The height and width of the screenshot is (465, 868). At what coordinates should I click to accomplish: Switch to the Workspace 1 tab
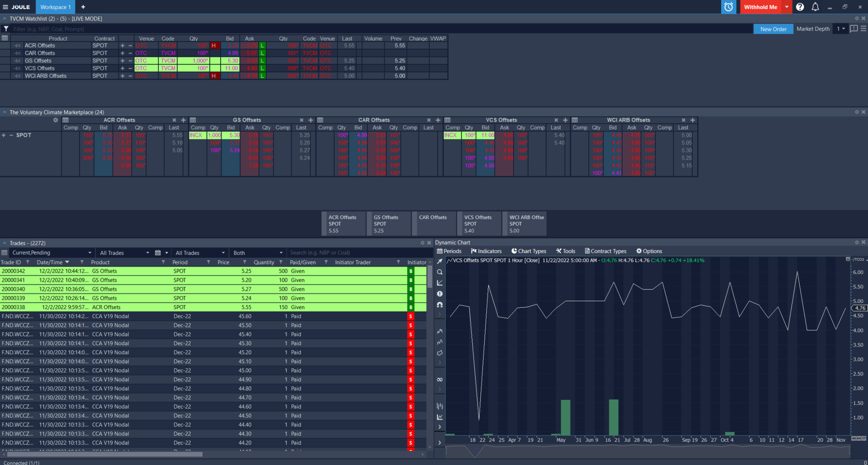tap(55, 7)
